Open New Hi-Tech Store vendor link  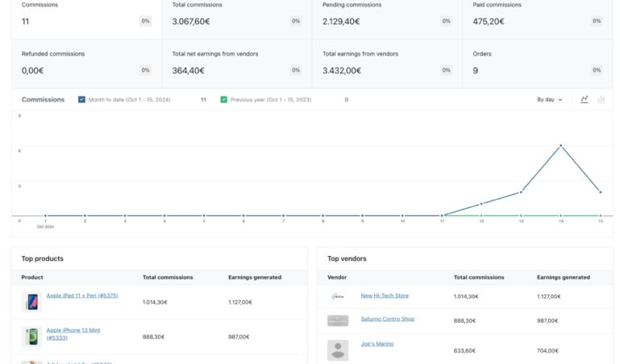click(385, 296)
